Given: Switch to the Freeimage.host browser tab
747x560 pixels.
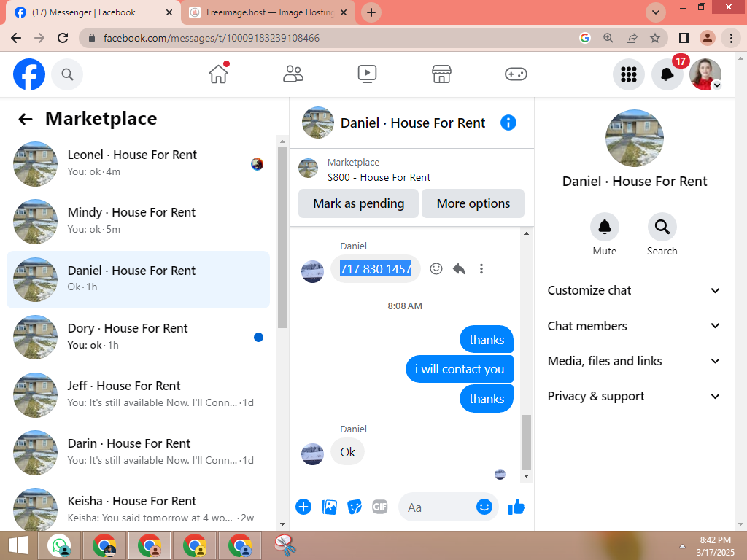Looking at the screenshot, I should (x=268, y=12).
